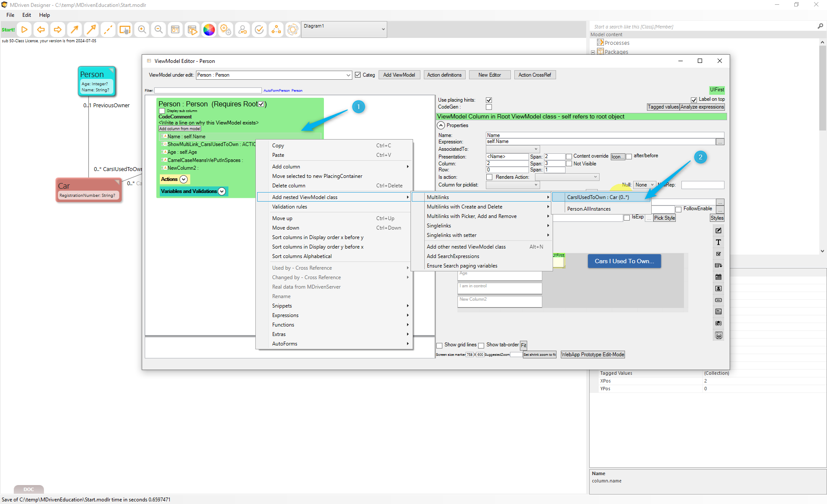Click the zoom out magnifier icon
Screen dimensions: 827x504
(x=159, y=30)
